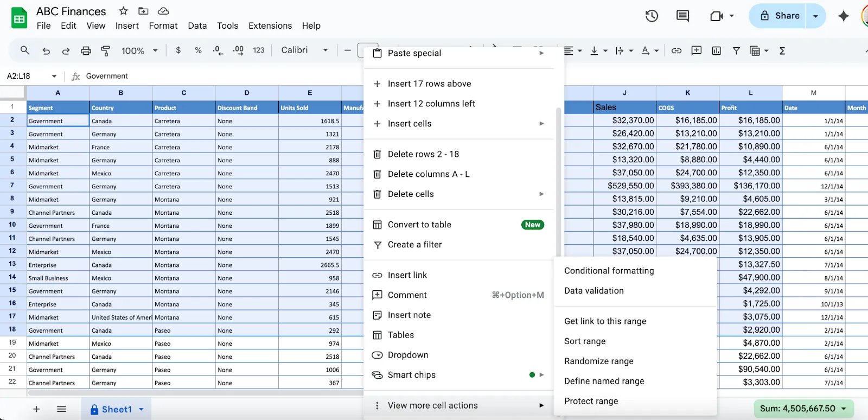Show all sheets list icon
The height and width of the screenshot is (420, 868).
tap(61, 409)
